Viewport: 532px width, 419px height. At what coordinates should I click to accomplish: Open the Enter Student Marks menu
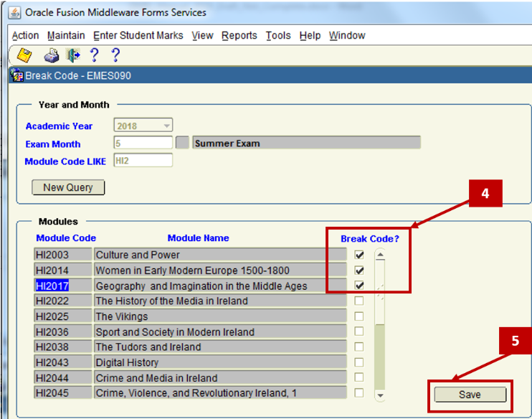tap(138, 35)
